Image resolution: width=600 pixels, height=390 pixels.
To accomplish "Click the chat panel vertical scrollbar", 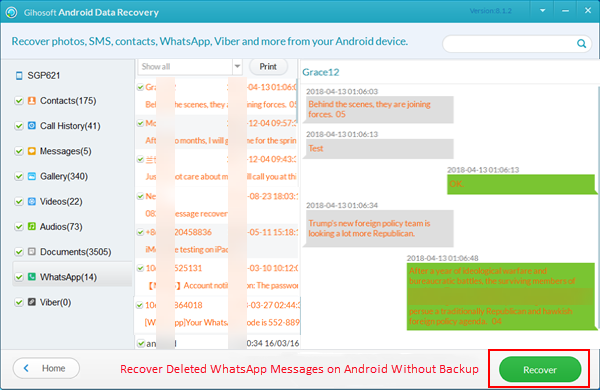I will pos(598,207).
